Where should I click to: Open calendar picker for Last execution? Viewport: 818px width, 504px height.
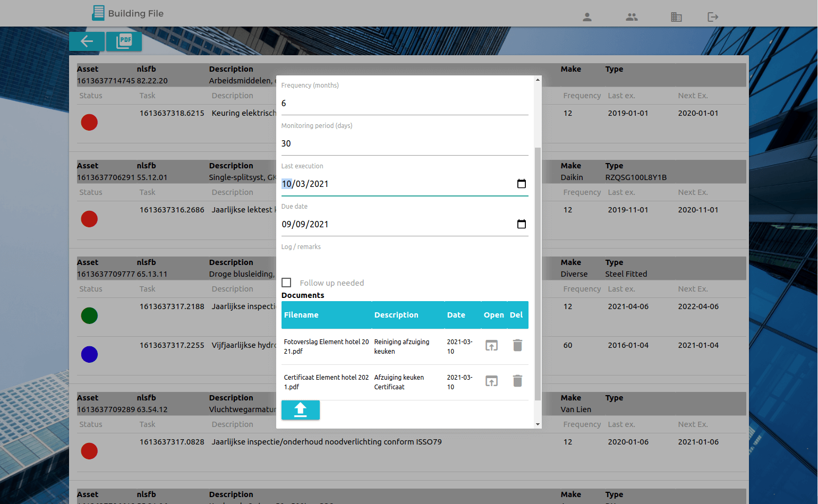point(522,184)
